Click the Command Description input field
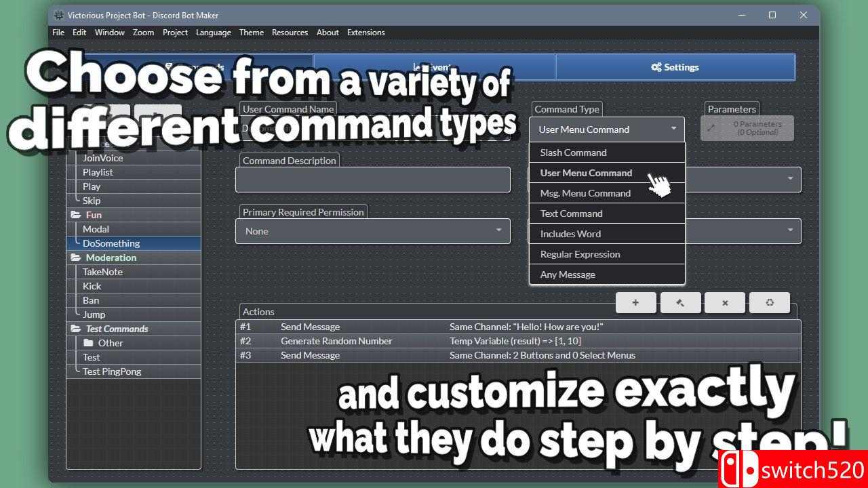868x488 pixels. tap(372, 180)
